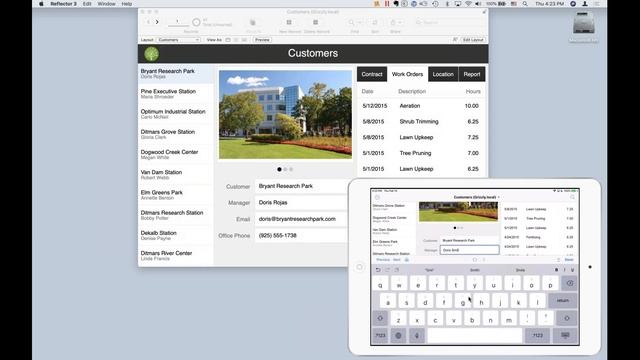Tap the backspace key on iPad keyboard
640x360 pixels.
(x=569, y=283)
